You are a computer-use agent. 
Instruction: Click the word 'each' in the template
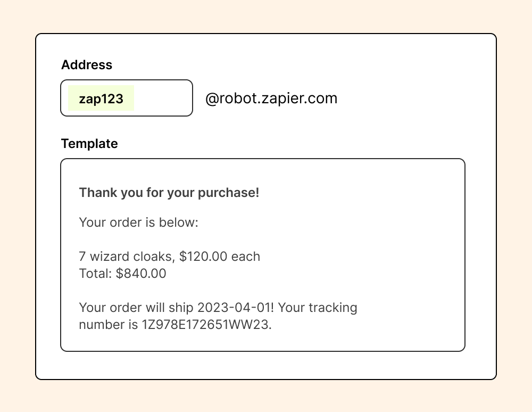coord(246,257)
